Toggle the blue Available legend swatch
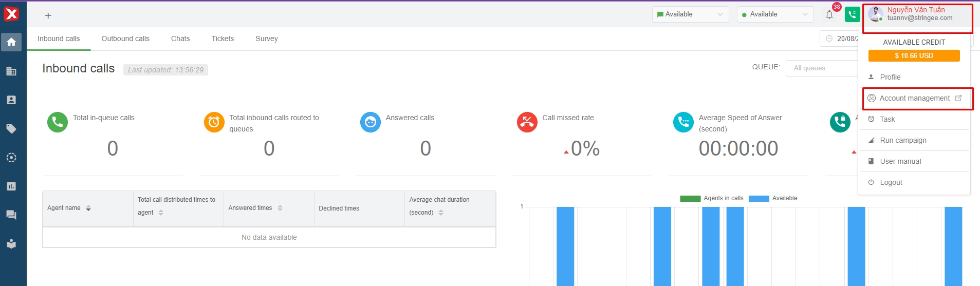Screen dimensions: 980x286 point(759,199)
